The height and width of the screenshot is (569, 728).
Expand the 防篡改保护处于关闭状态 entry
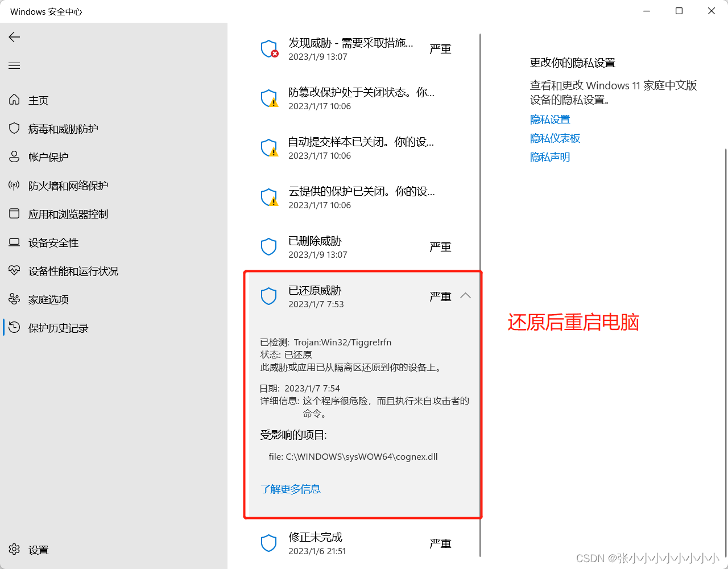click(362, 98)
